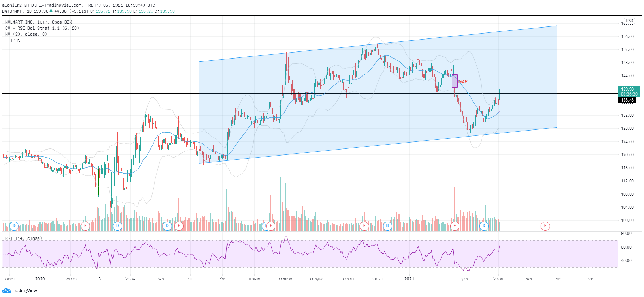
Task: Click the 2021 label on the time axis
Action: click(x=409, y=279)
